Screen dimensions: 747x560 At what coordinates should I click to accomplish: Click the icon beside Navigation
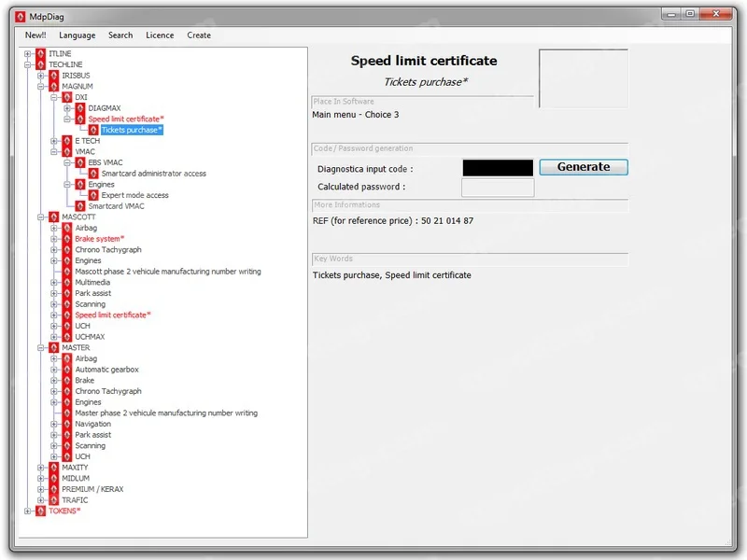(x=67, y=424)
